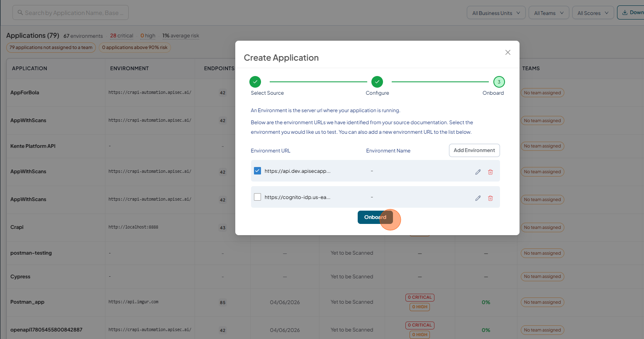Click 0 applications above 90% risk filter
Viewport: 644px width, 339px height.
coord(135,47)
